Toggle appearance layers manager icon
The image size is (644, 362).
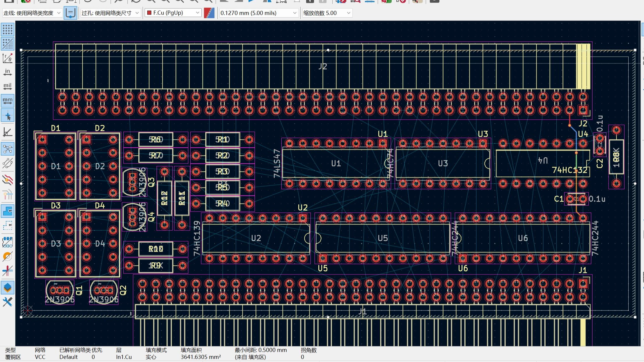point(8,288)
